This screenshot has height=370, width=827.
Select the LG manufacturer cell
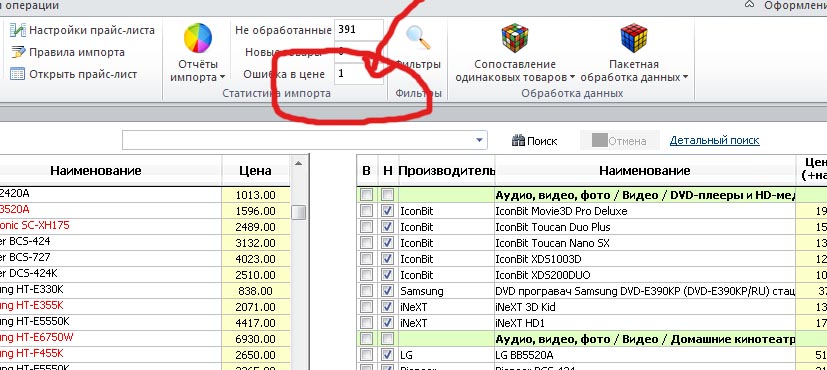tap(446, 355)
